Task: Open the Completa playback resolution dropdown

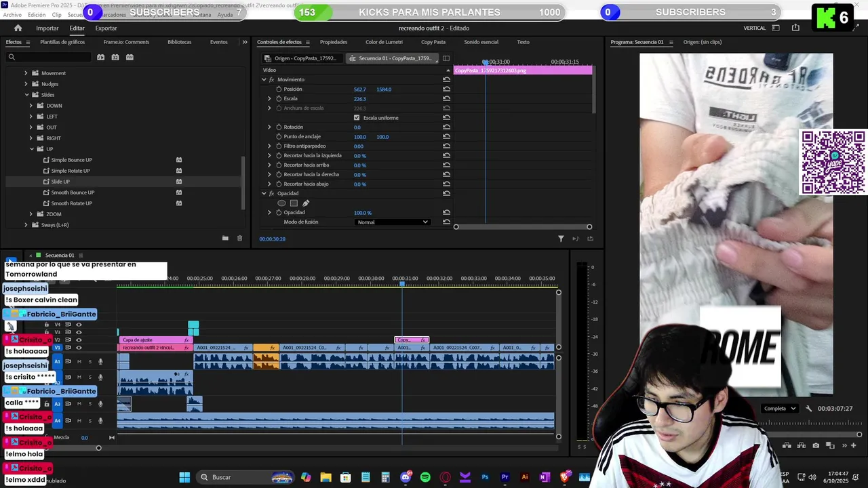Action: pos(779,409)
